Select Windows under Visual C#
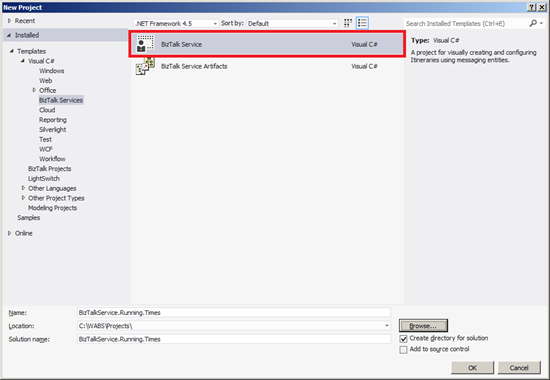 point(52,71)
